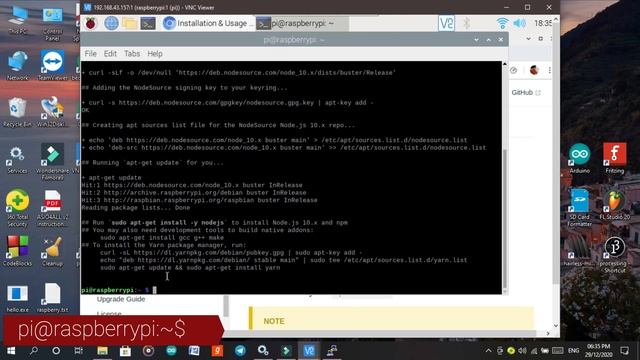The image size is (640, 360).
Task: Launch the Win32 Disk Imager shortcut
Action: coord(52,112)
